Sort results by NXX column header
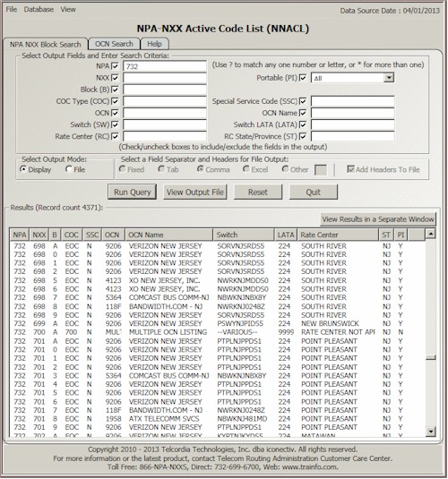 (x=39, y=235)
